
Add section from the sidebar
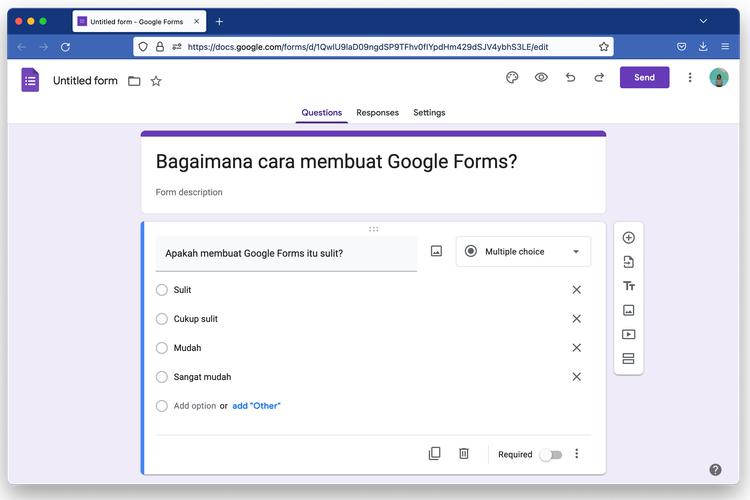[629, 358]
